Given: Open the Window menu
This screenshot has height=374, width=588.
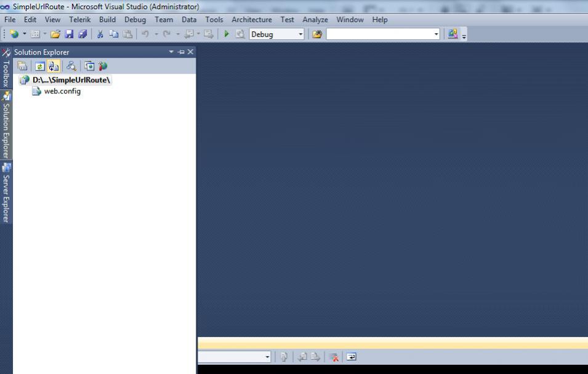Looking at the screenshot, I should click(x=350, y=20).
